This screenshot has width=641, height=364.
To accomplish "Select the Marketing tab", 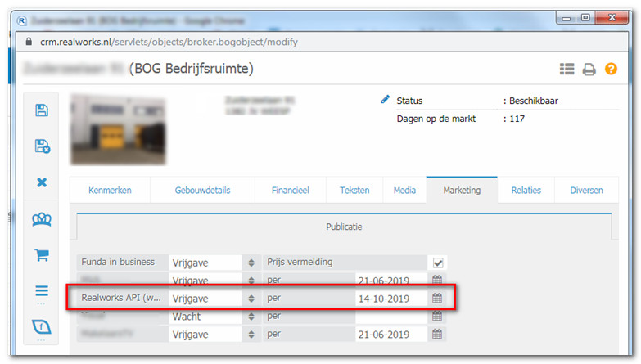I will pos(462,190).
